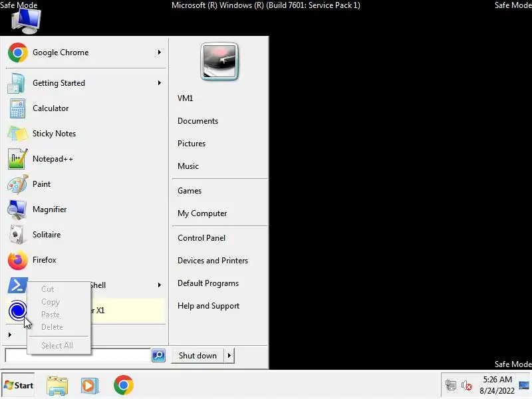532x399 pixels.
Task: Expand All Programs arrow
Action: (10, 335)
